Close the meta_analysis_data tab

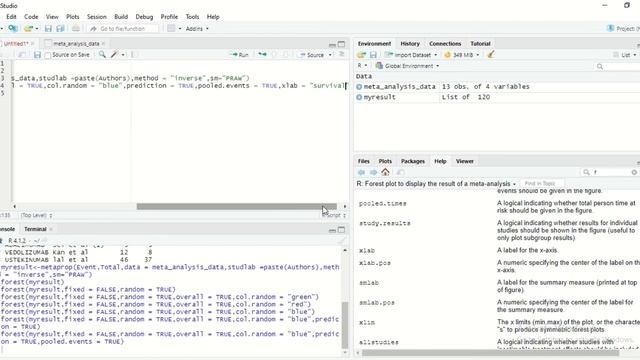click(103, 44)
